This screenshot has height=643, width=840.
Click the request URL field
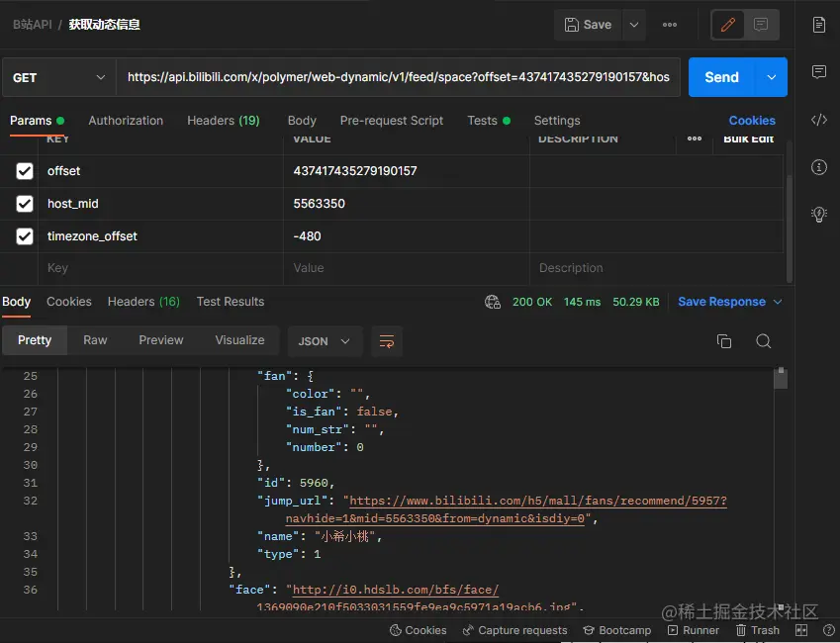pyautogui.click(x=398, y=77)
